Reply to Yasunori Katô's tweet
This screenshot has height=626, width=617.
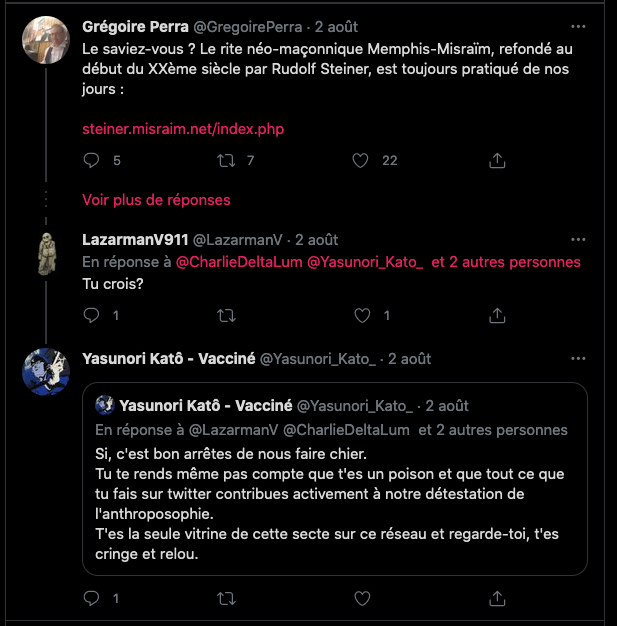pos(91,598)
